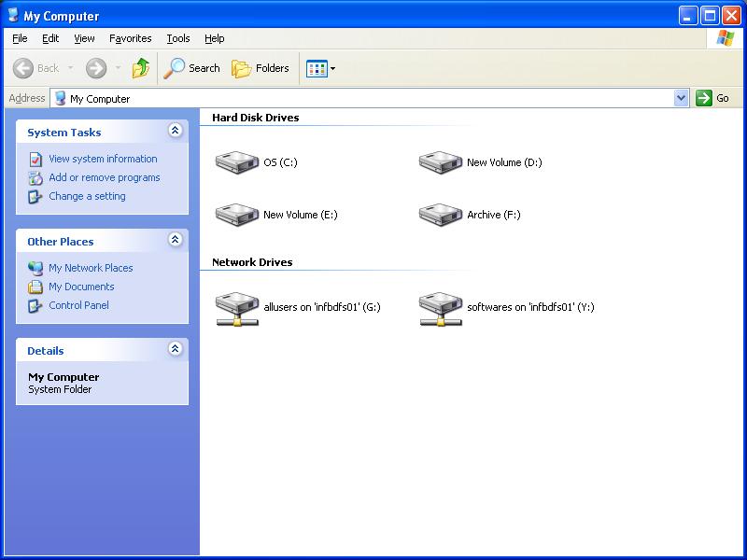This screenshot has width=747, height=560.
Task: Open Add or remove programs link
Action: 104,177
